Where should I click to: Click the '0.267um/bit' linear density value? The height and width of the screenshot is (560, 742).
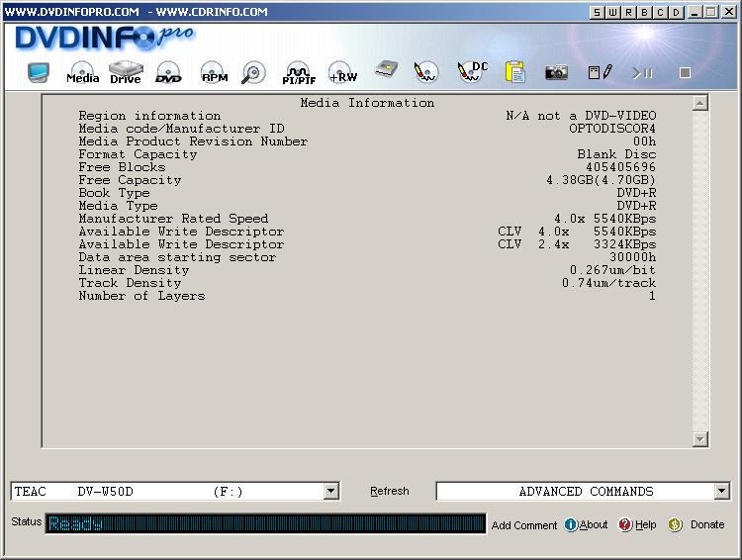pos(612,270)
